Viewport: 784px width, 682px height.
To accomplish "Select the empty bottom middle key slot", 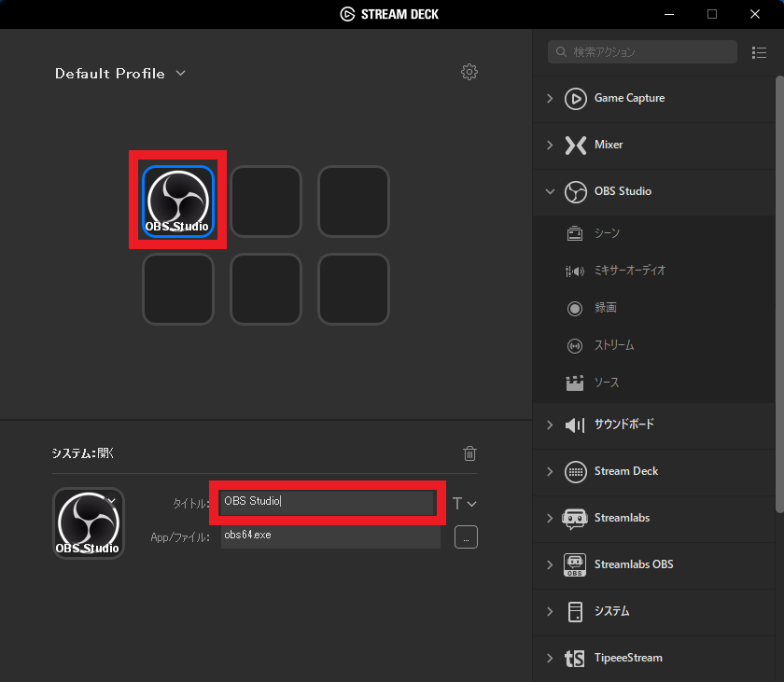I will tap(265, 289).
